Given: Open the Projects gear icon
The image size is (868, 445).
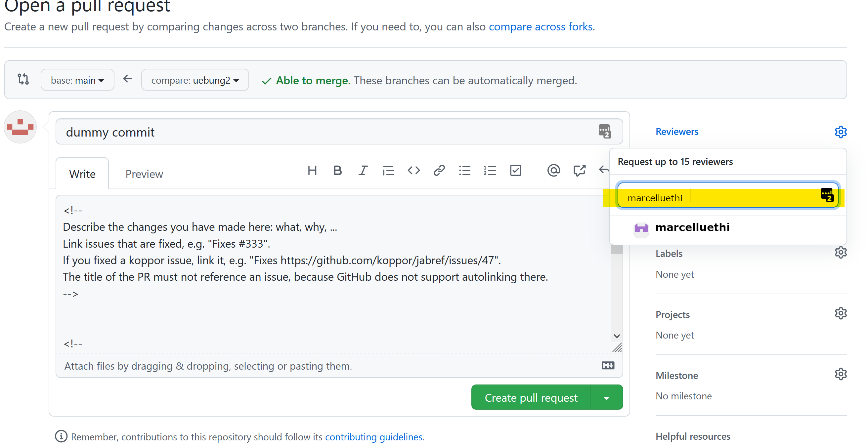Looking at the screenshot, I should pyautogui.click(x=841, y=313).
